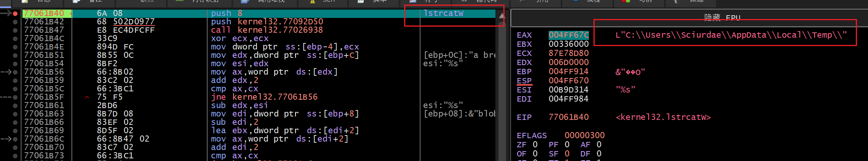Click the opcode bytes 68 502D0977
The width and height of the screenshot is (868, 161).
click(x=126, y=22)
